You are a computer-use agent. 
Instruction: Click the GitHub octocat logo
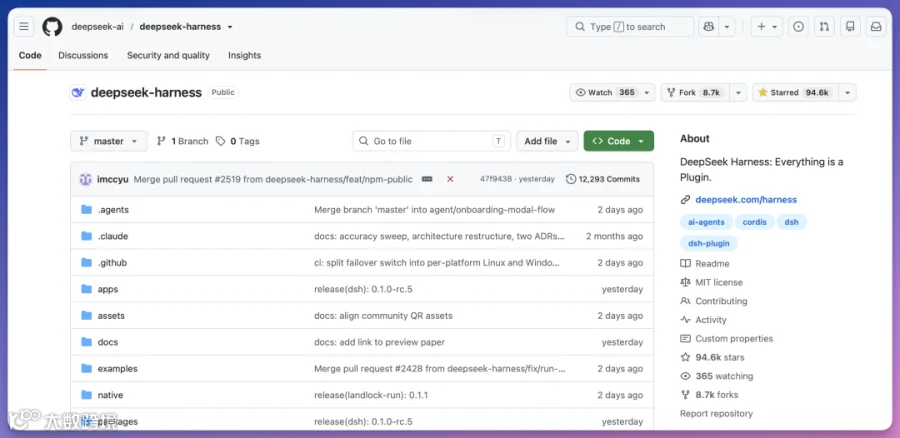point(52,27)
